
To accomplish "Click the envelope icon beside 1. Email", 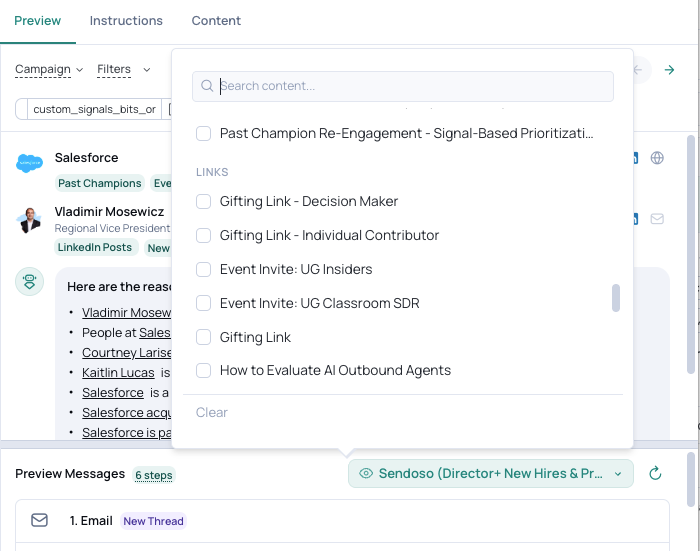I will pos(39,520).
